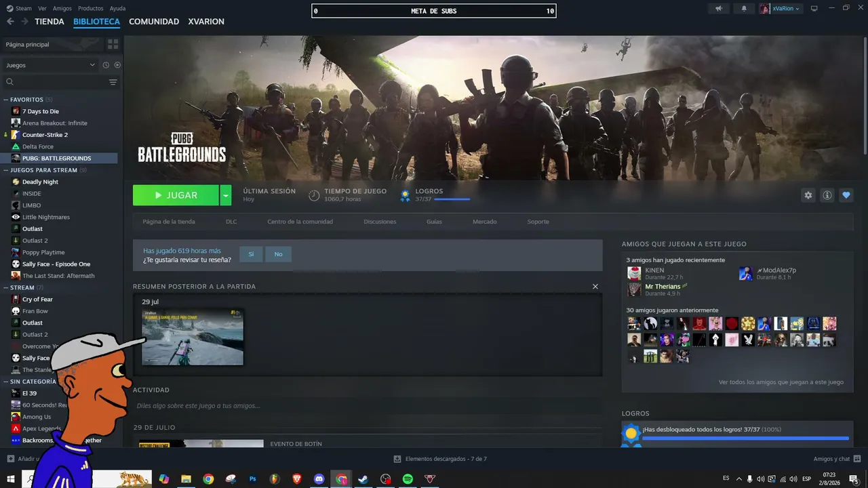Collapse the JUEGOS PARA STREAM category
The width and height of the screenshot is (868, 488).
(5, 170)
